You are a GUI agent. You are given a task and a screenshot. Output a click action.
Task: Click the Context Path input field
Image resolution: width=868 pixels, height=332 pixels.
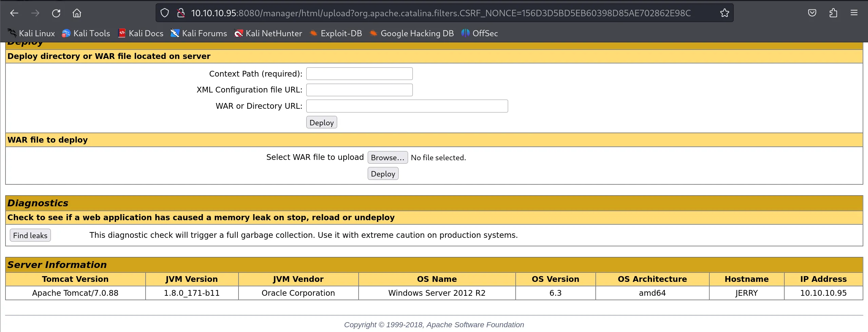[x=359, y=74]
